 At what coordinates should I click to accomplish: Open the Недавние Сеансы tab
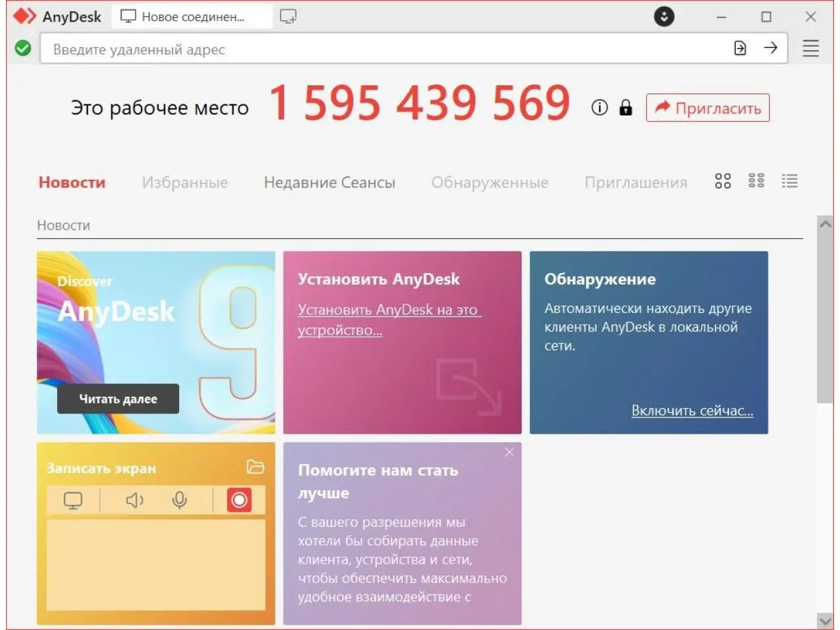coord(329,182)
